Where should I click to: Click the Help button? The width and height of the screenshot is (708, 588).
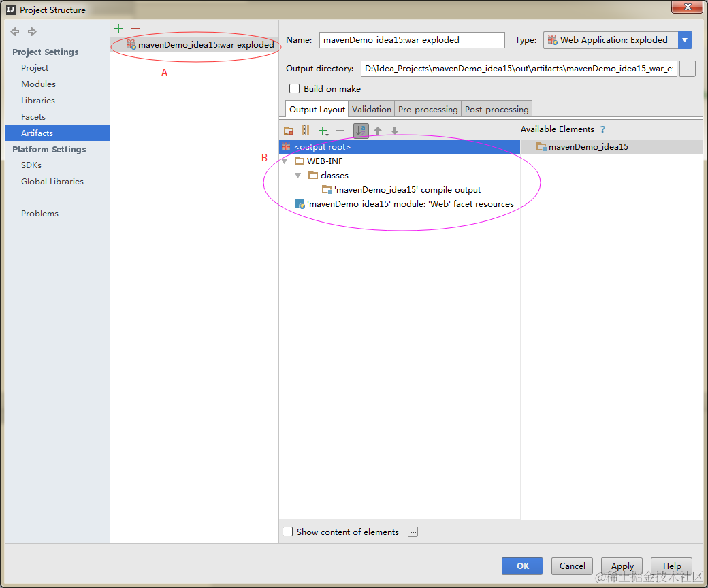(x=672, y=566)
